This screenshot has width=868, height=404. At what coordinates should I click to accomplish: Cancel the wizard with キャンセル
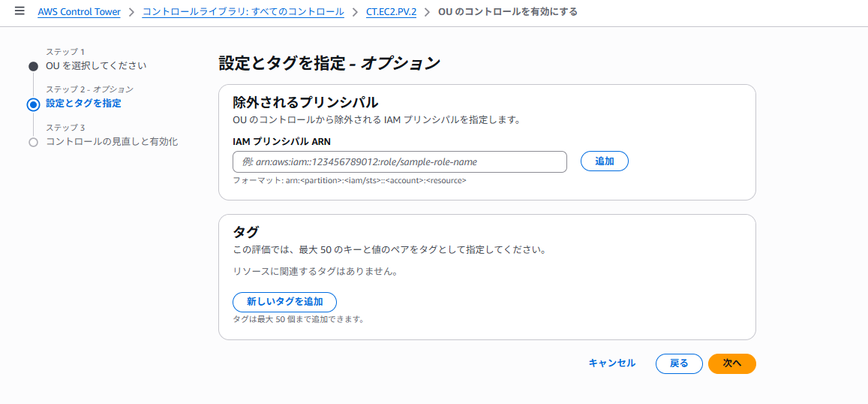click(x=611, y=363)
